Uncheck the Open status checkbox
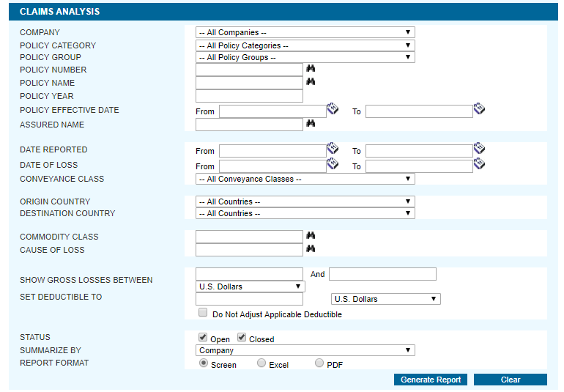Image resolution: width=564 pixels, height=392 pixels. coord(204,338)
